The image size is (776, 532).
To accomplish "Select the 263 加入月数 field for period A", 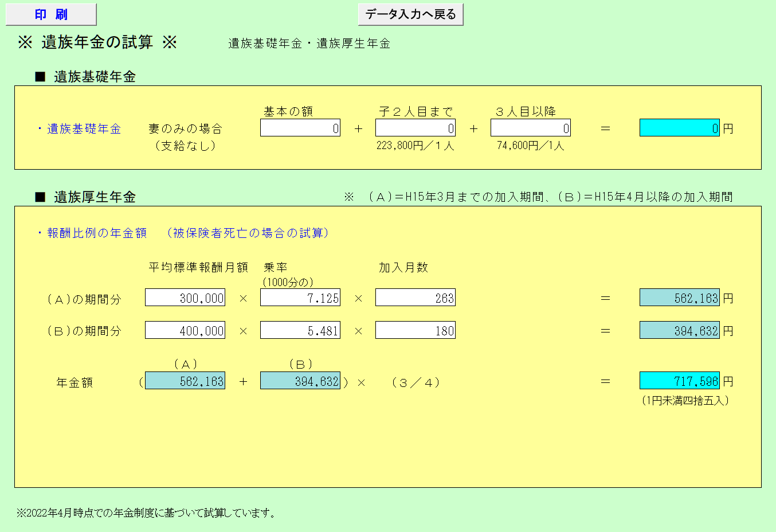I will 415,297.
